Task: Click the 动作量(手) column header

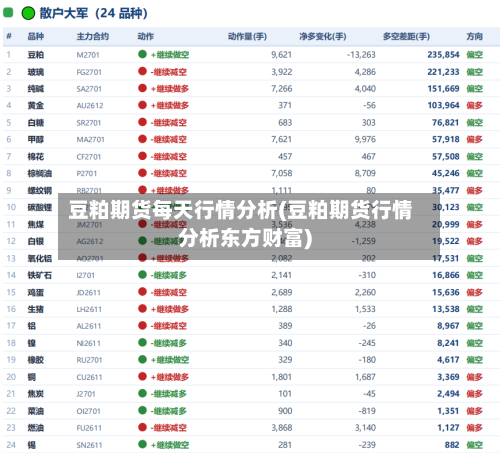Action: pos(247,36)
